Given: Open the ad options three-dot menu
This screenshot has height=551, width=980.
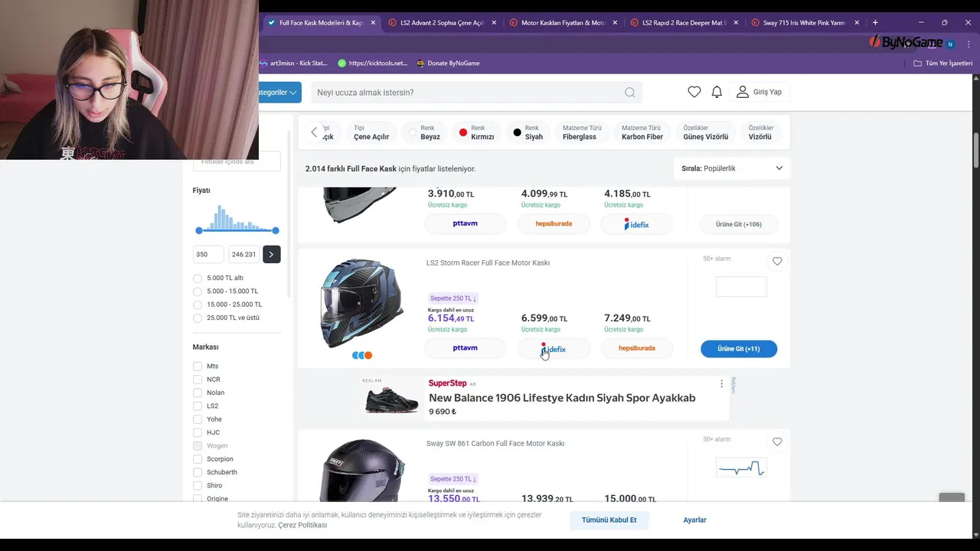Looking at the screenshot, I should coord(721,383).
